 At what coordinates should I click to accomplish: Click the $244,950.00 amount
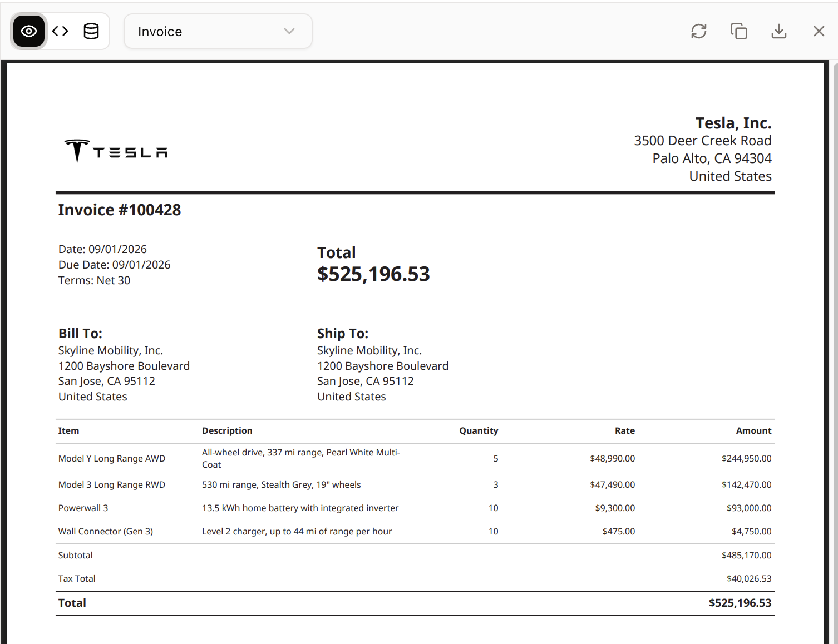(746, 458)
